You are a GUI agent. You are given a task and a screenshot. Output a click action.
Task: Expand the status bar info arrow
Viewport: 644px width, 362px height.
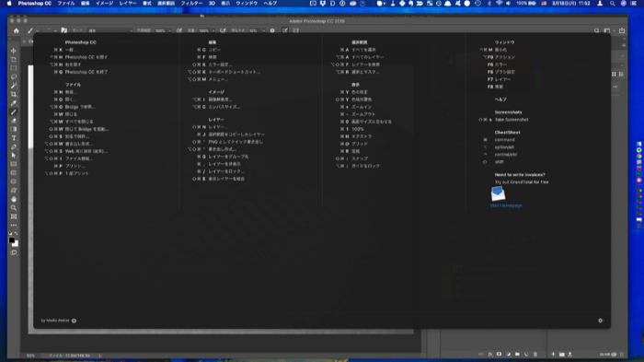click(99, 356)
